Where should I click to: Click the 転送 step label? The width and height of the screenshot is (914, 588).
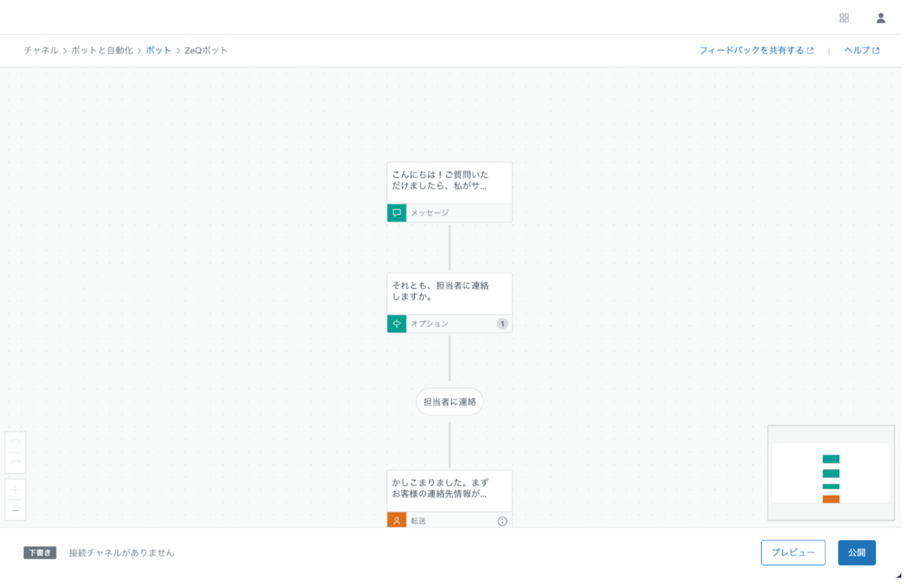(419, 521)
